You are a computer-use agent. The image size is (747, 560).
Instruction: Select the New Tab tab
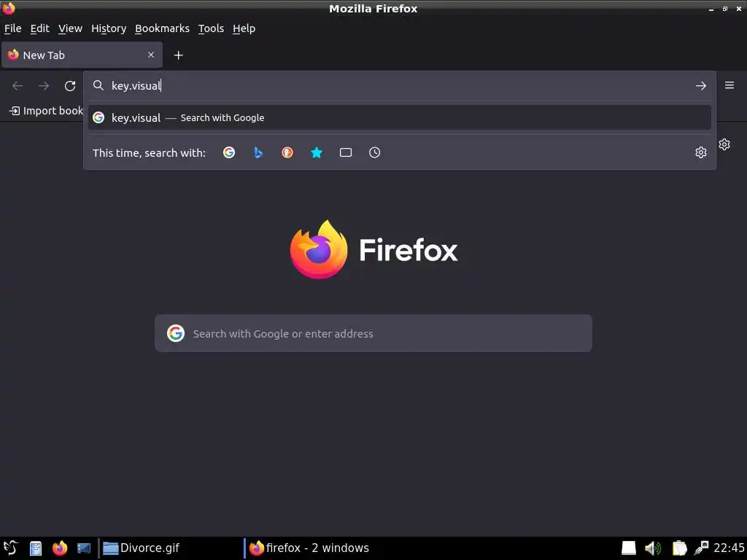[82, 55]
